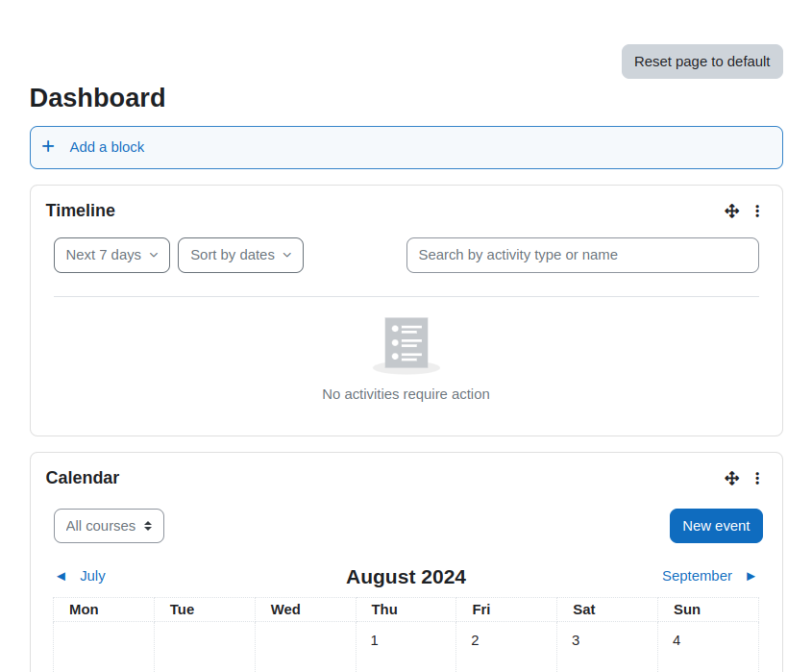Click the plus icon beside Add a block
The height and width of the screenshot is (672, 812).
pyautogui.click(x=48, y=147)
